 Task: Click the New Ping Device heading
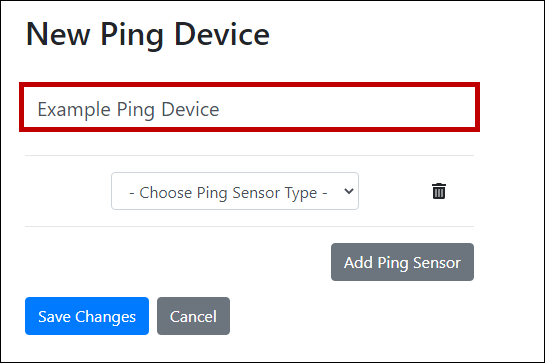click(x=148, y=35)
